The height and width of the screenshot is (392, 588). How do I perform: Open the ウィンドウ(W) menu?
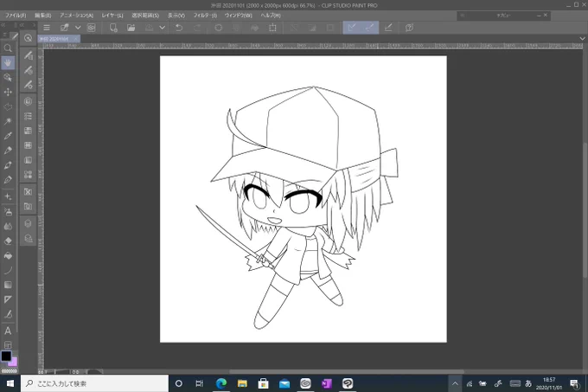[x=238, y=16]
